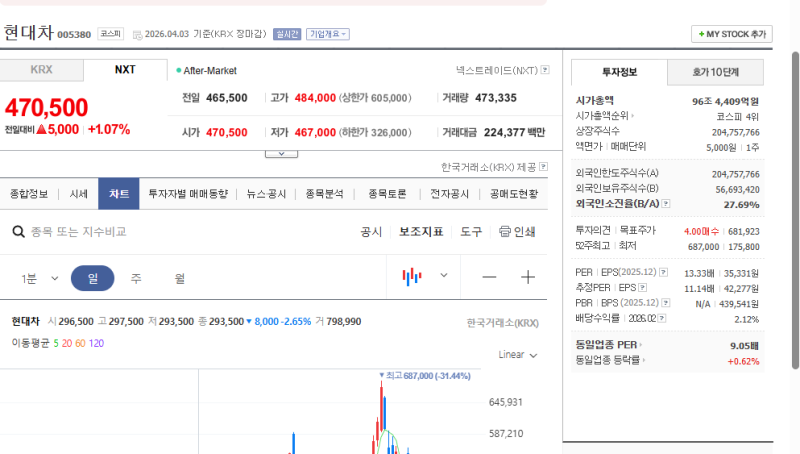The image size is (800, 454).
Task: Open 투자자별 매매동향 tab
Action: [x=188, y=194]
